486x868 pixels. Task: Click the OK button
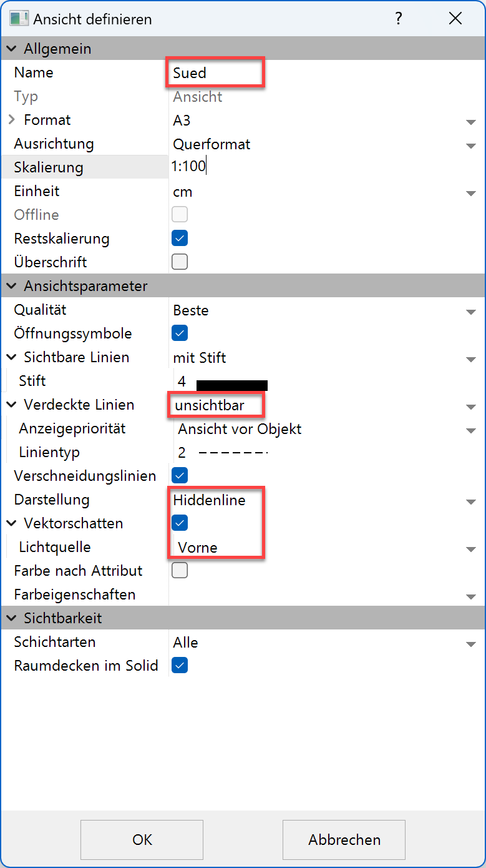142,840
